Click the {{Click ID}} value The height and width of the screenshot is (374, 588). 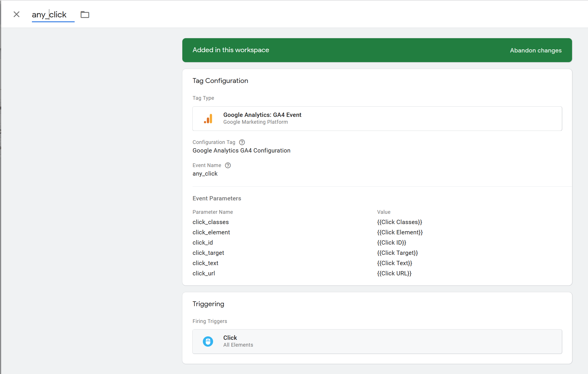click(x=392, y=243)
